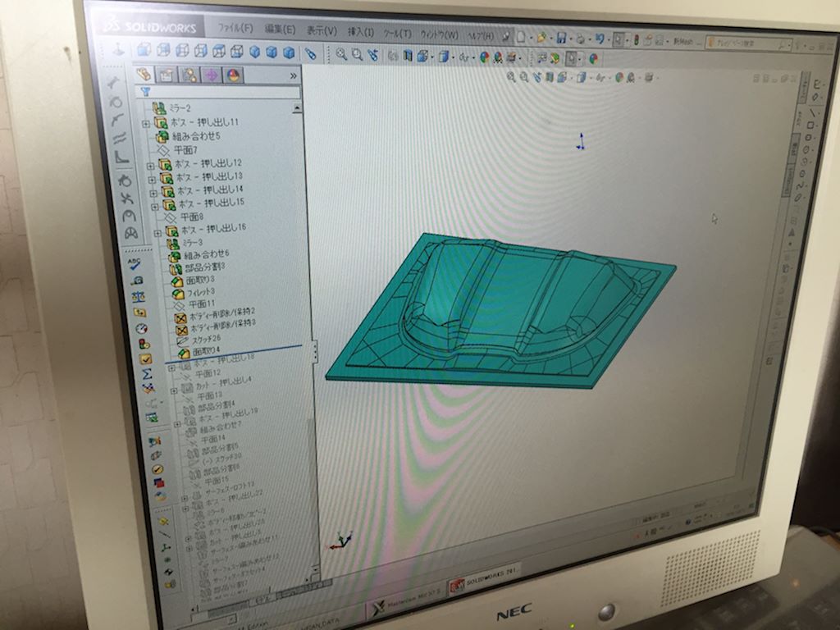This screenshot has height=630, width=840.
Task: Select the ミラー3 feature
Action: pyautogui.click(x=185, y=243)
